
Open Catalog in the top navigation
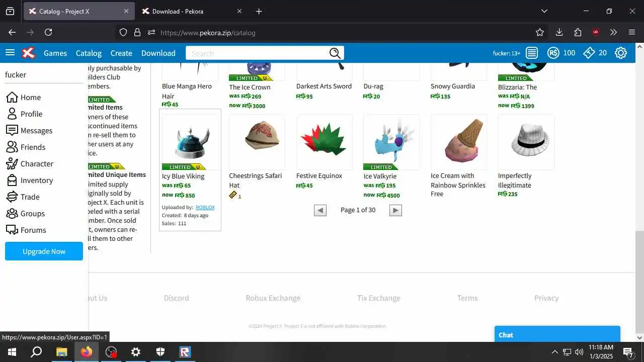[89, 53]
